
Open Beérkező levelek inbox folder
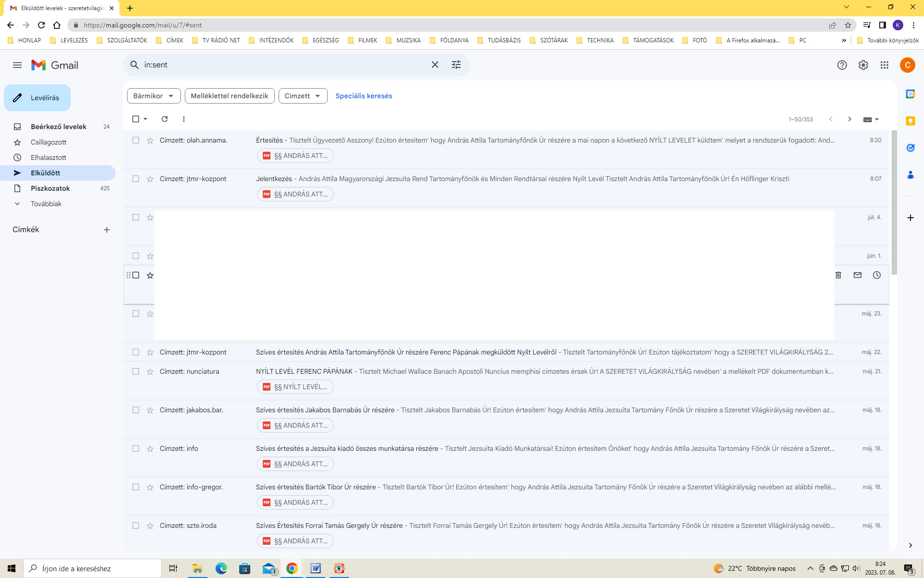[x=59, y=127]
